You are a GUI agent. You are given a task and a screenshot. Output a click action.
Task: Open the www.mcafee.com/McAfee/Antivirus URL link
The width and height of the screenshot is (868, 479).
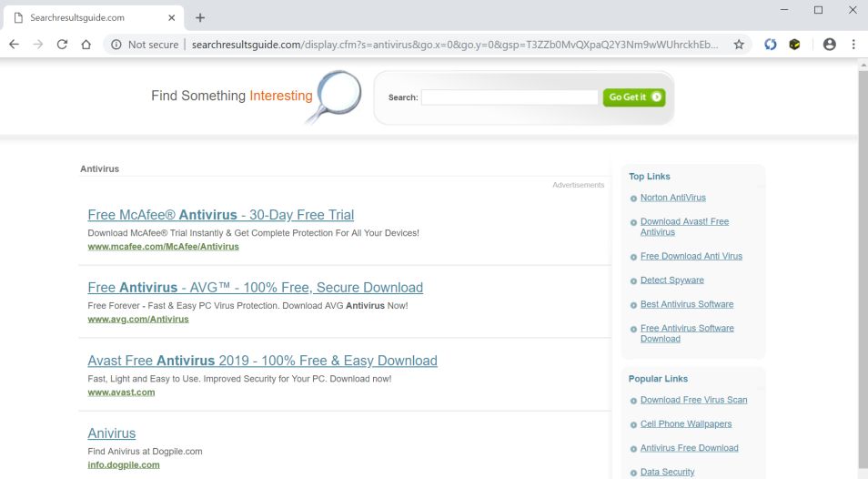(163, 247)
